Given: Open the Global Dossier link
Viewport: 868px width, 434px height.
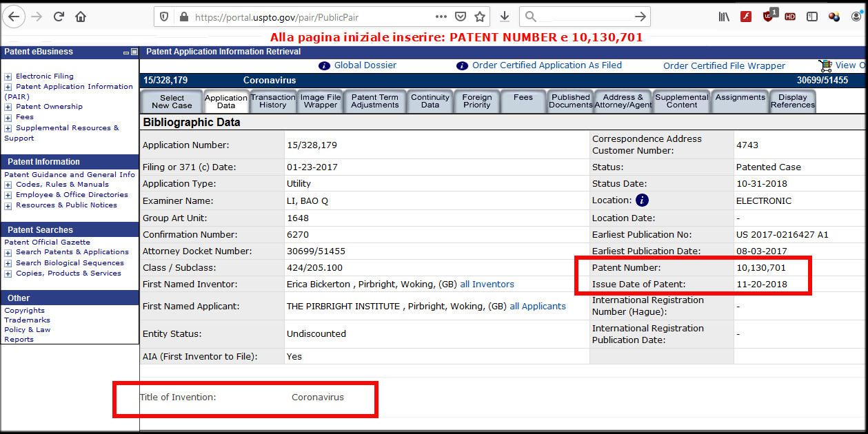Looking at the screenshot, I should coord(365,65).
